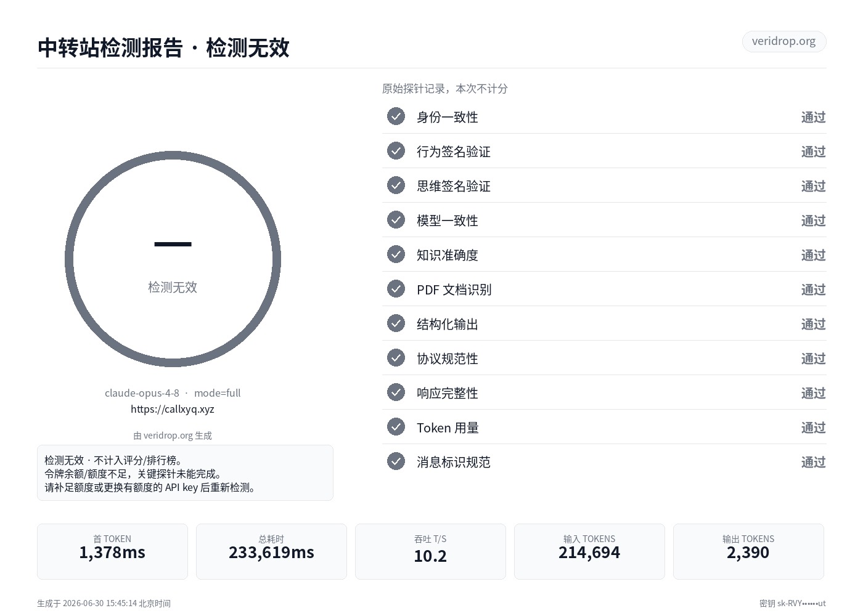Open the veridrop.org badge at top right
The width and height of the screenshot is (863, 616).
pyautogui.click(x=783, y=41)
